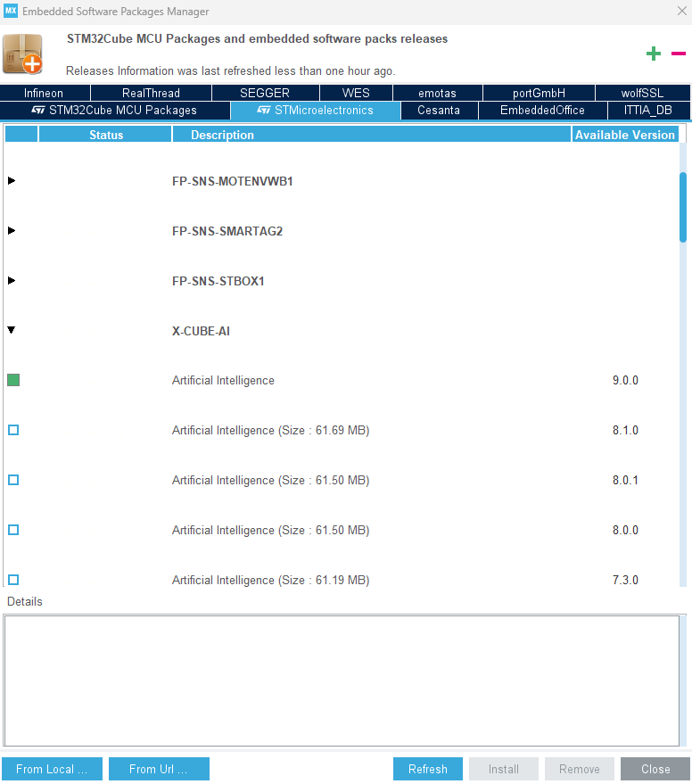
Task: Click the Install button
Action: (x=504, y=769)
